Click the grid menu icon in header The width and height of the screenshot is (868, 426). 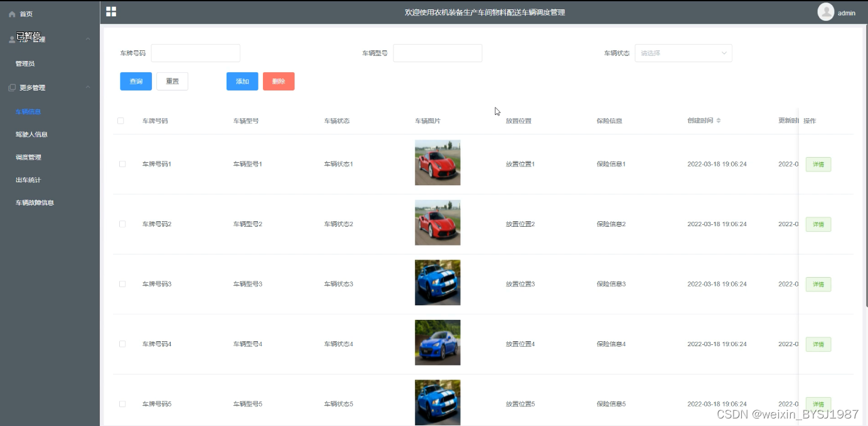pyautogui.click(x=111, y=11)
